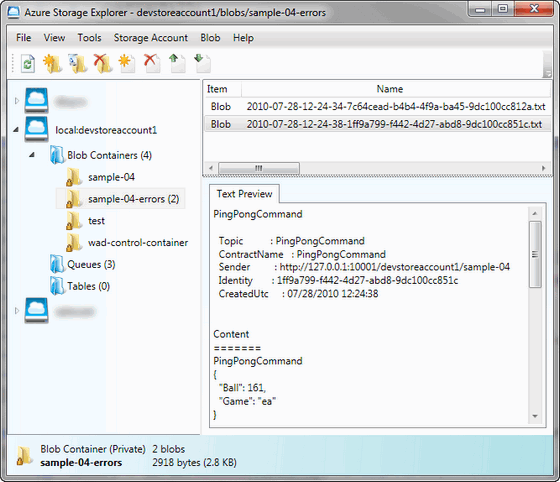Click the New Container toolbar icon
This screenshot has width=560, height=482.
tap(52, 64)
